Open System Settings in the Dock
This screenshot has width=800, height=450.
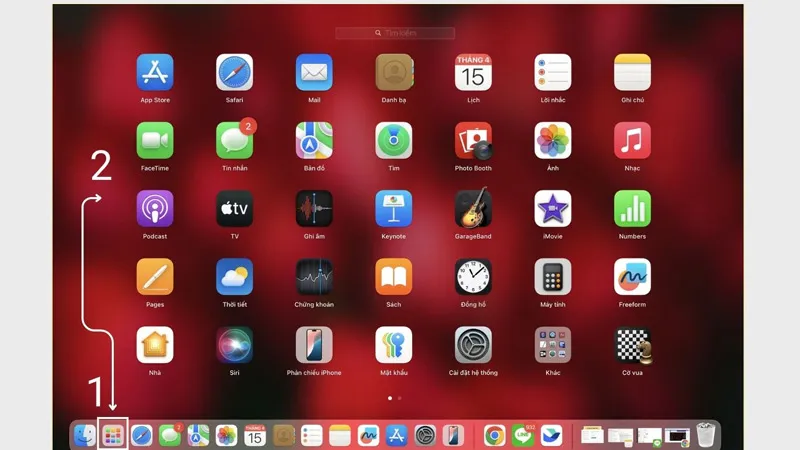[425, 436]
